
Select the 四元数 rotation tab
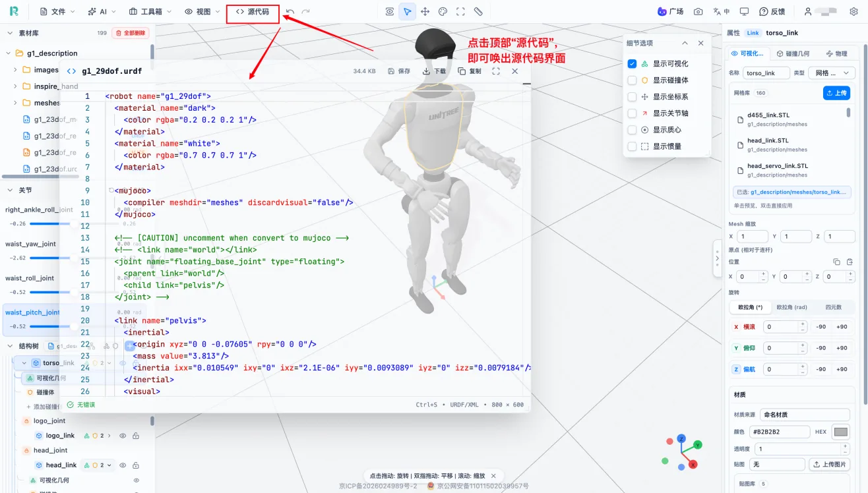(x=833, y=307)
